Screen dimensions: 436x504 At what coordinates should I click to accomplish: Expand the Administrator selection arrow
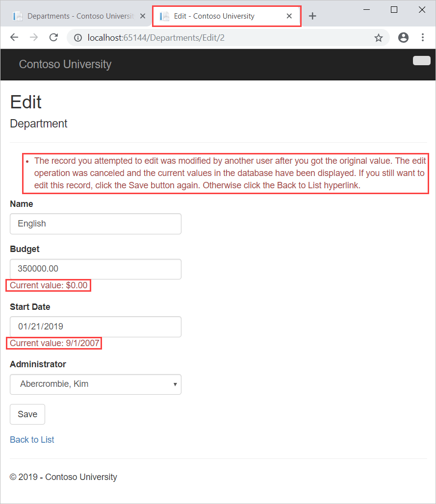(x=175, y=384)
